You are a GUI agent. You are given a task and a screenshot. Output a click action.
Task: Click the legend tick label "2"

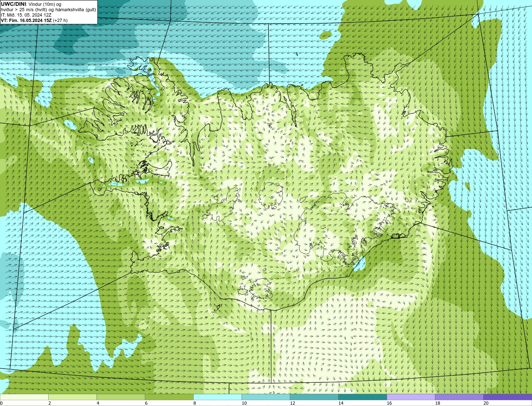pyautogui.click(x=49, y=403)
